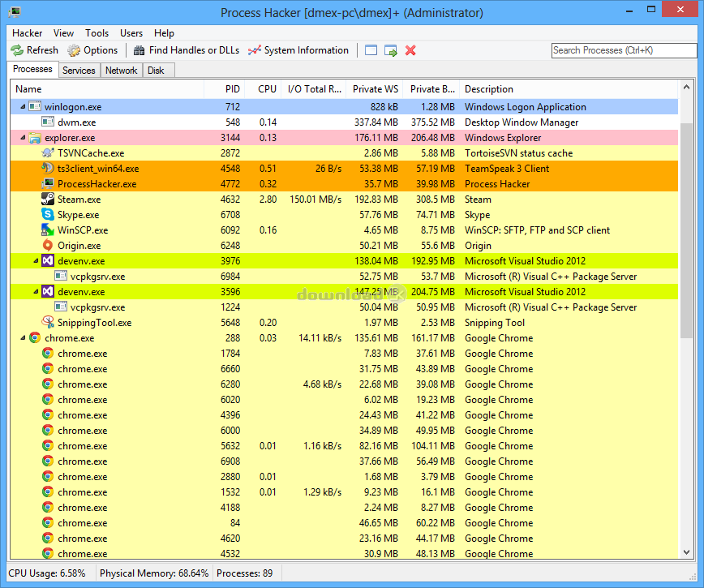The height and width of the screenshot is (588, 704).
Task: Click the Desktop Window Manager description
Action: coord(522,122)
